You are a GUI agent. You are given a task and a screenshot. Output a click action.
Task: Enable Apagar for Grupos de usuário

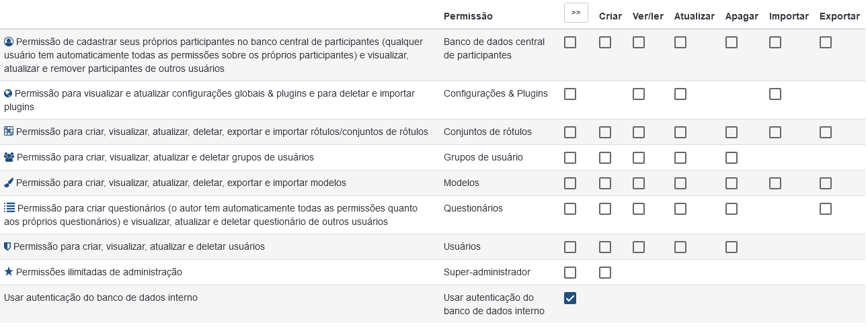click(732, 158)
